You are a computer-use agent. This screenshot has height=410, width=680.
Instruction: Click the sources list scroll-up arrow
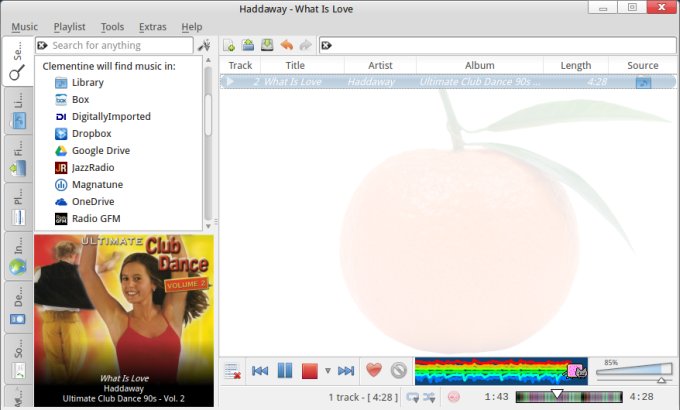208,60
